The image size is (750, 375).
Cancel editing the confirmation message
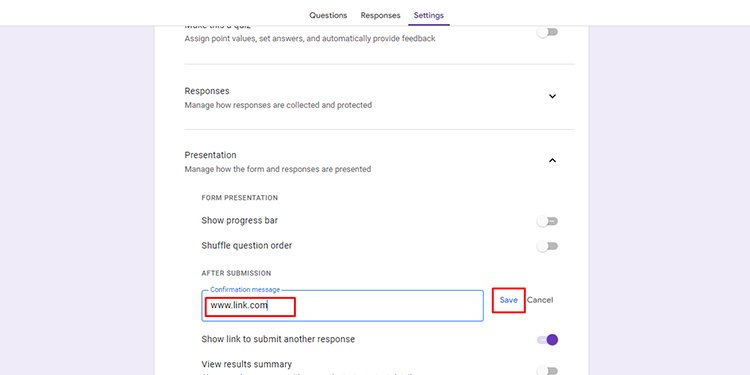(540, 300)
